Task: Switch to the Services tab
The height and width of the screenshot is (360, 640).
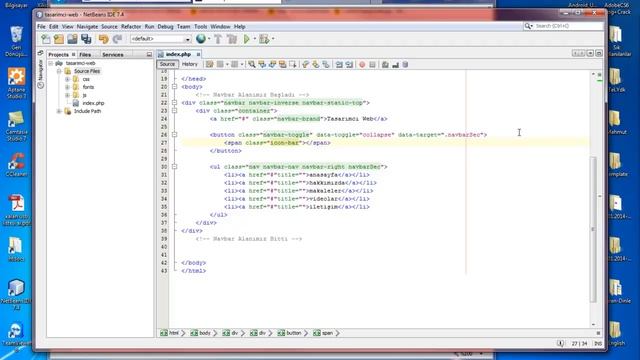Action: coord(113,55)
